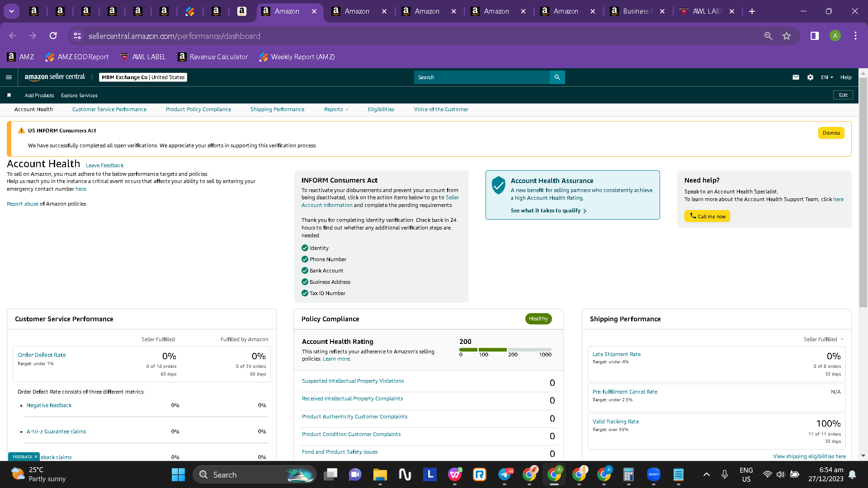Viewport: 868px width, 488px height.
Task: Click the Account Health Rating progress bar
Action: pos(505,350)
